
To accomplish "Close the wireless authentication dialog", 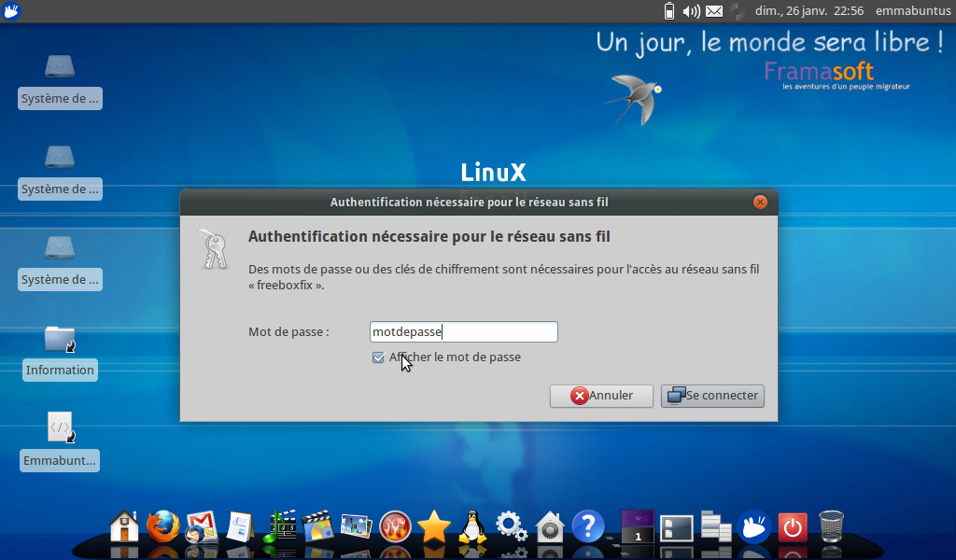I will 760,202.
